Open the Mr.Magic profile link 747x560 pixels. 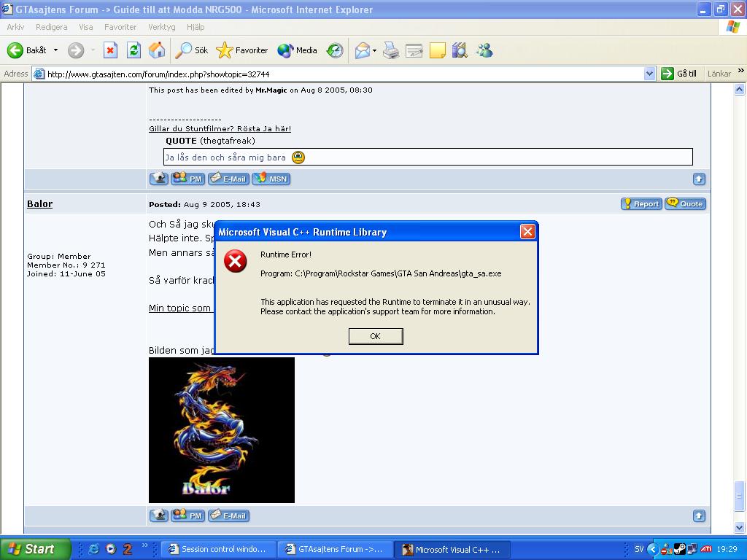tap(271, 90)
